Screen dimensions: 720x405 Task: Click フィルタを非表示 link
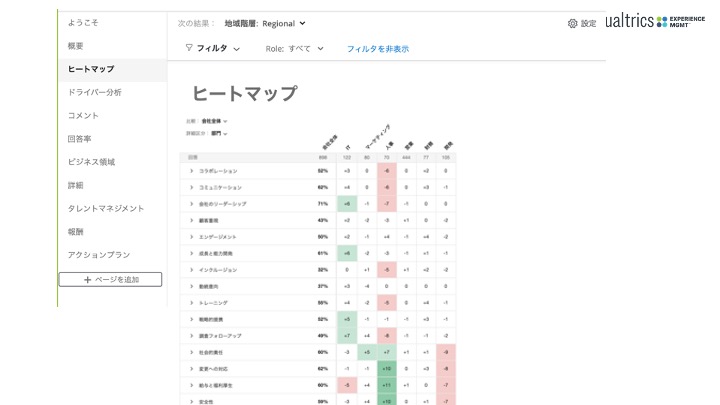coord(377,48)
